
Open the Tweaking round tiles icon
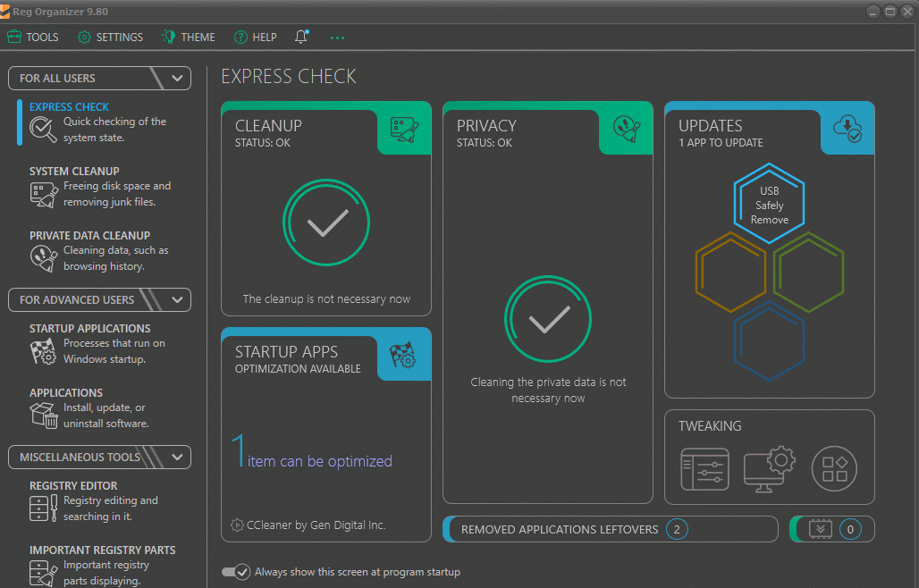tap(834, 469)
